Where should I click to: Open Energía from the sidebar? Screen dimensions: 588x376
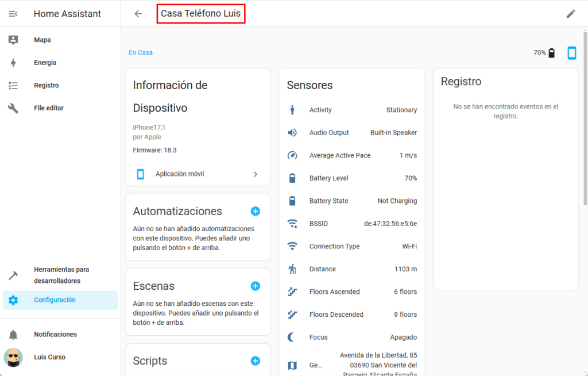(45, 63)
